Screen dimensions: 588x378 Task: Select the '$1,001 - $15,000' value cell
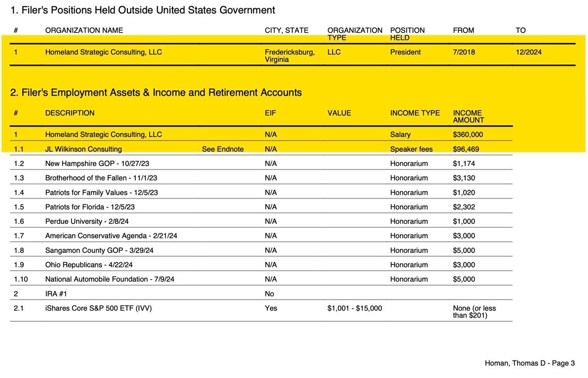pyautogui.click(x=354, y=309)
